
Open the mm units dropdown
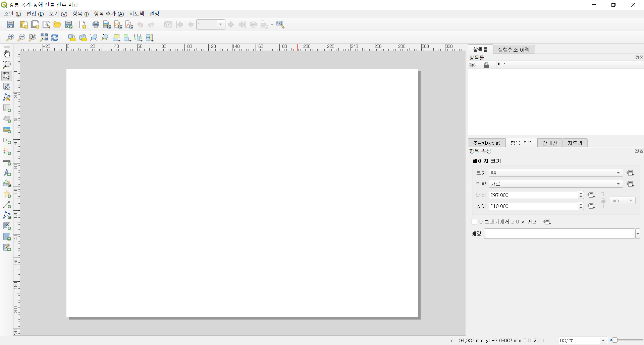coord(623,201)
